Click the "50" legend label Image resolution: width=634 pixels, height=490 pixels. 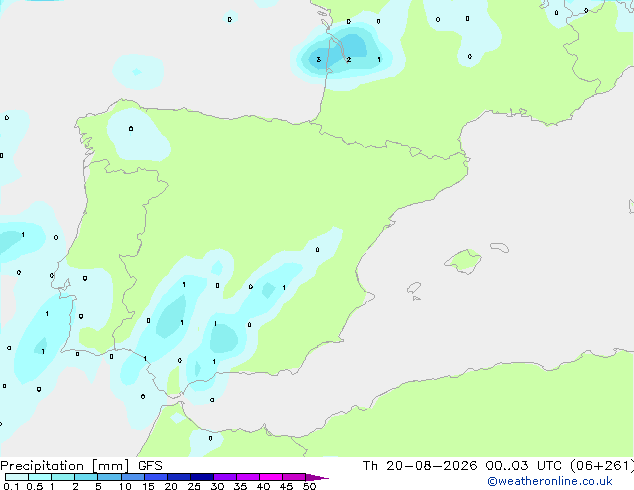[x=309, y=486]
